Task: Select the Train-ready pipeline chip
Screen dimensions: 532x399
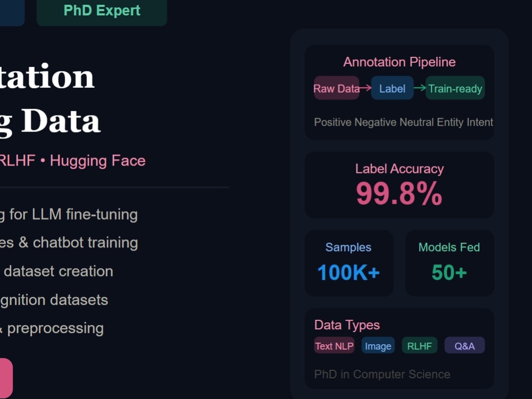Action: pos(455,88)
